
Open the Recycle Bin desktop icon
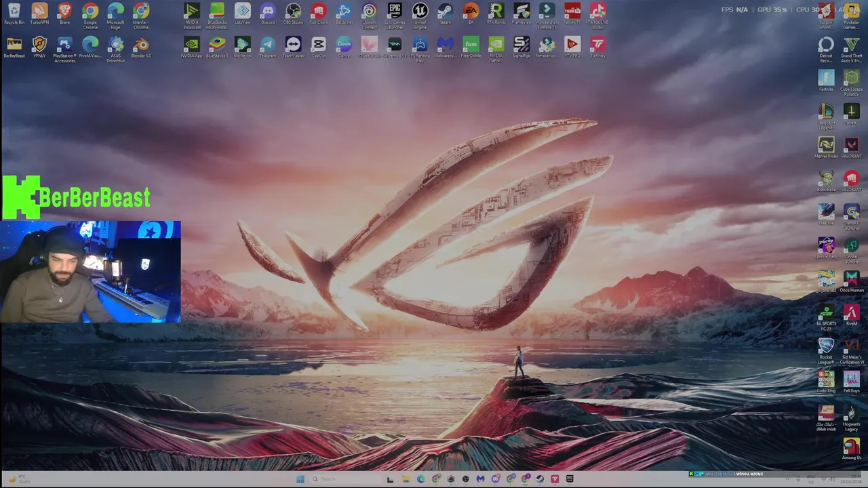tap(14, 14)
